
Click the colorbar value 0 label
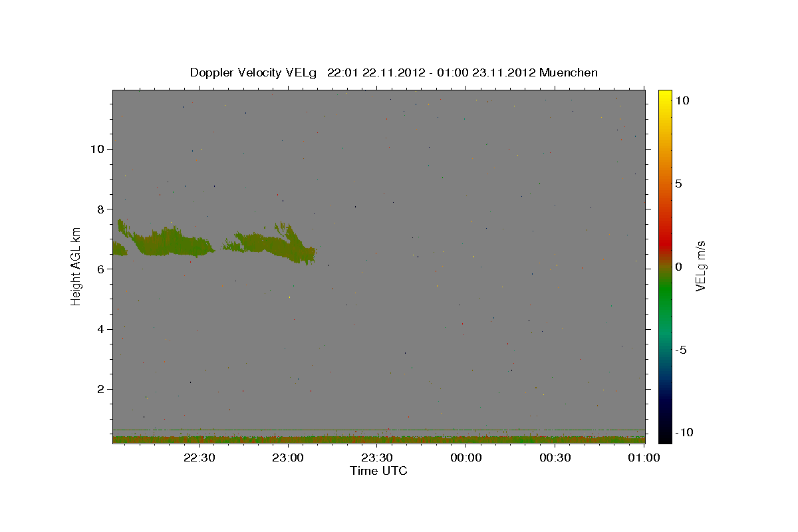click(x=679, y=267)
